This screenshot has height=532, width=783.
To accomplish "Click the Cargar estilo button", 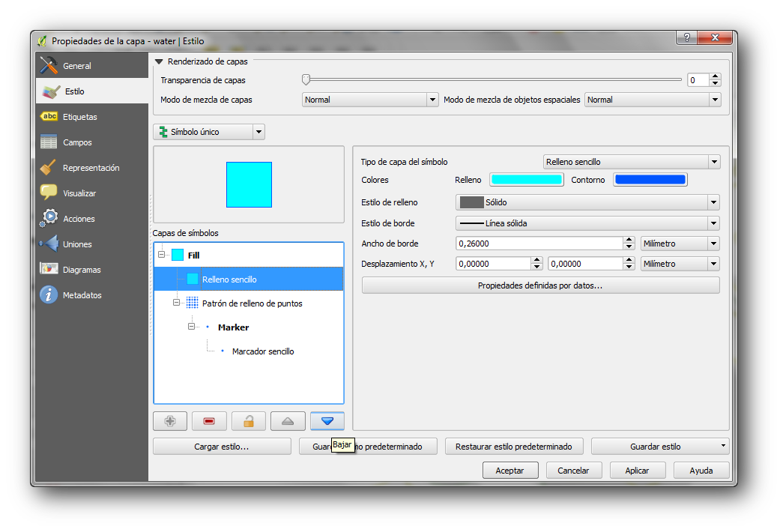I will click(x=222, y=447).
